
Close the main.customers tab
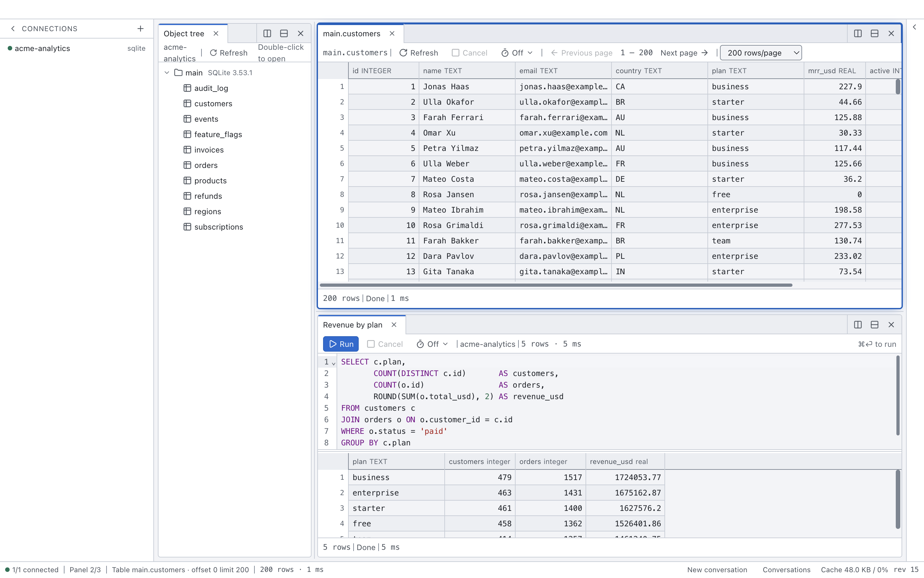pyautogui.click(x=392, y=34)
